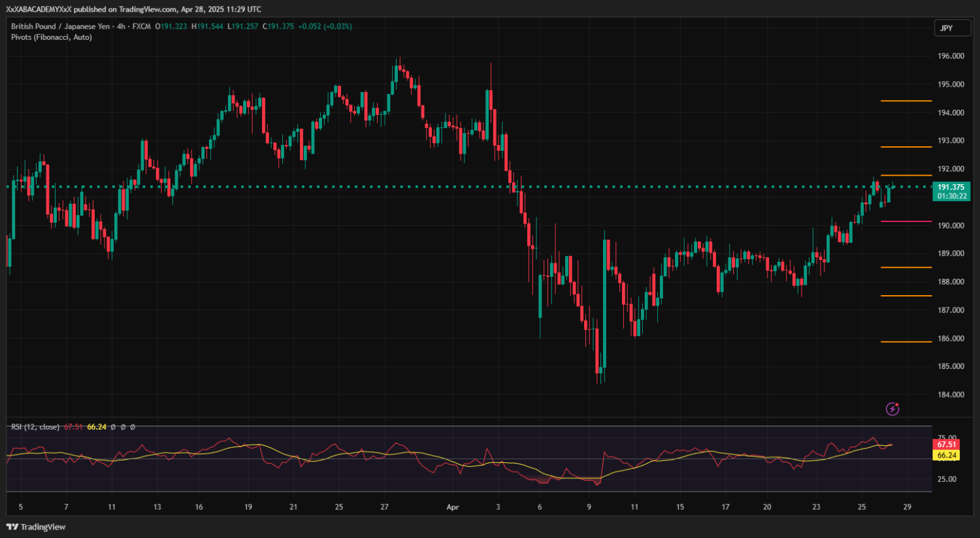980x538 pixels.
Task: Click the topmost orange pivot resistance line
Action: pos(906,101)
